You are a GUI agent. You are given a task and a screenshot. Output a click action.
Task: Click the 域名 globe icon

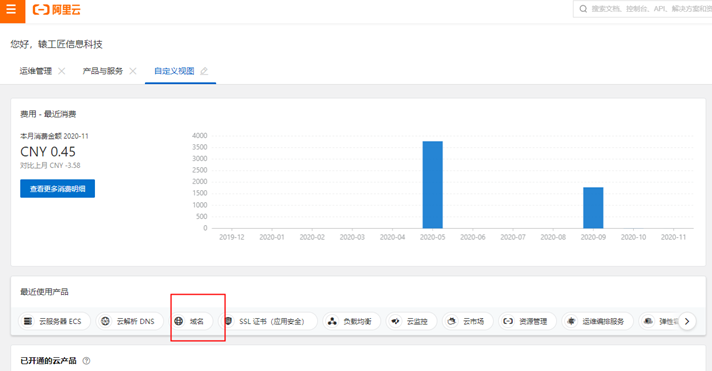(x=179, y=321)
